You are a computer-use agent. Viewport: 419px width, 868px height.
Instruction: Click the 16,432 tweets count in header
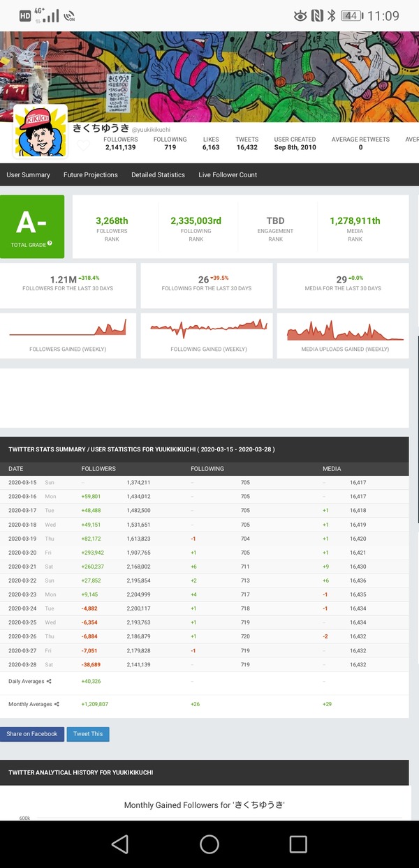(247, 147)
